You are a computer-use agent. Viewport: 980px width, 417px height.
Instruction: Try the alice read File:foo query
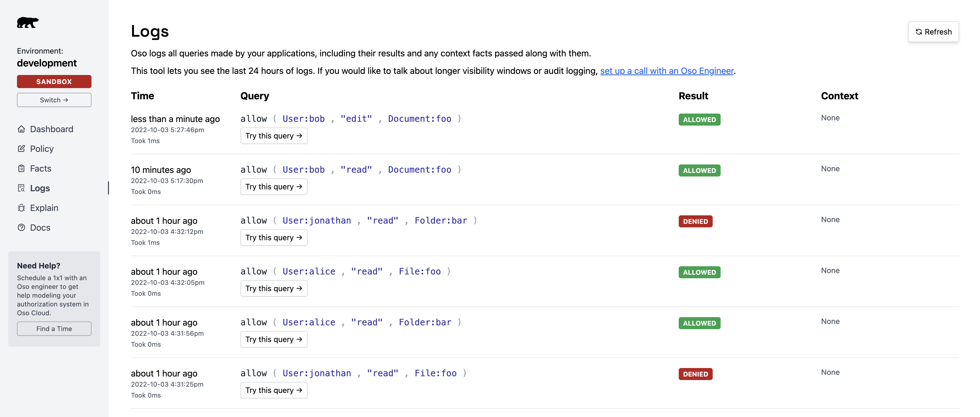coord(274,288)
